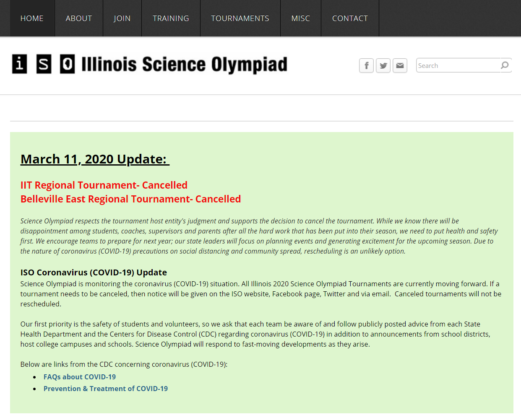Click the Twitter bird icon

tap(383, 65)
